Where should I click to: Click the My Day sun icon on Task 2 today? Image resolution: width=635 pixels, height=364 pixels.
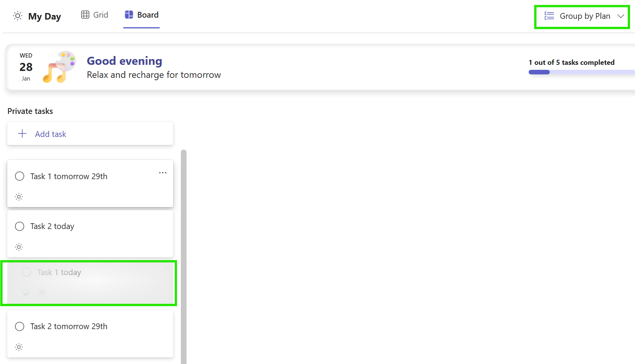[19, 247]
